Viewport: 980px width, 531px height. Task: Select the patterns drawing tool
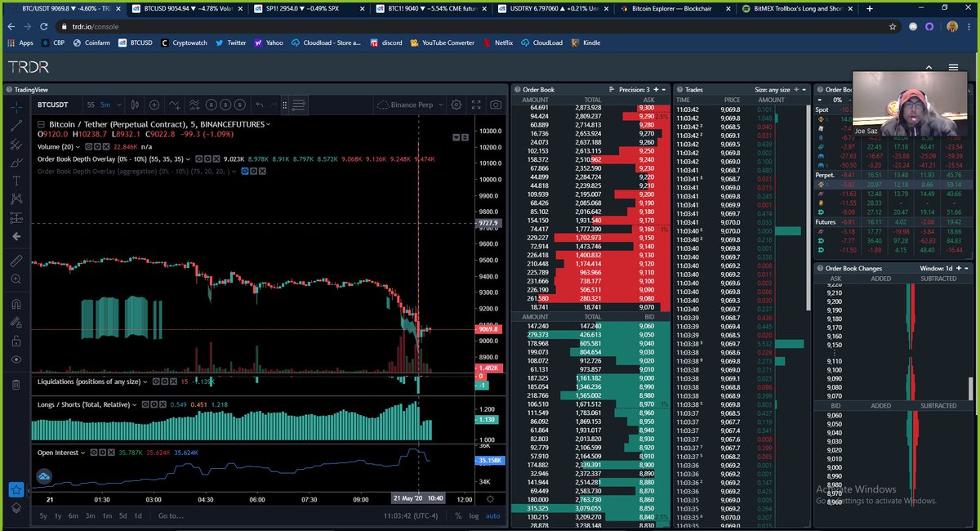click(x=16, y=199)
